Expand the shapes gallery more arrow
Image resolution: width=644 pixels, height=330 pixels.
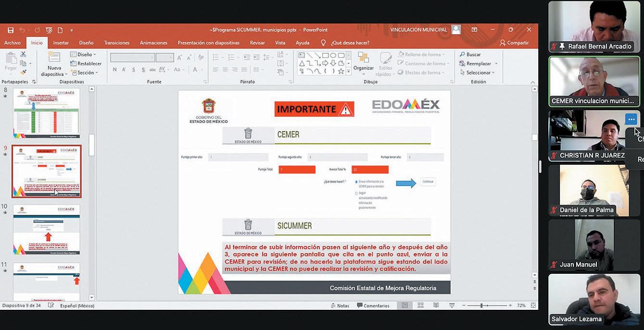[x=348, y=72]
